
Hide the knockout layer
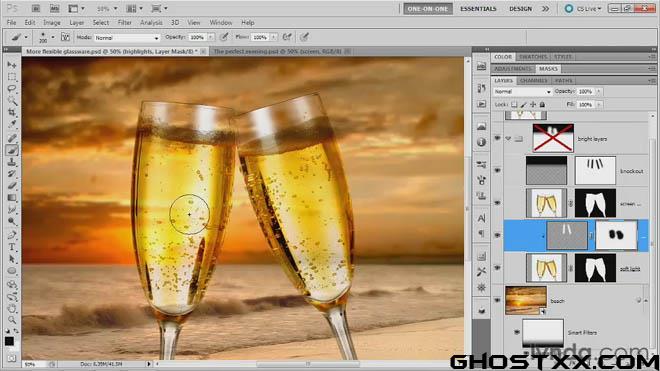(497, 171)
